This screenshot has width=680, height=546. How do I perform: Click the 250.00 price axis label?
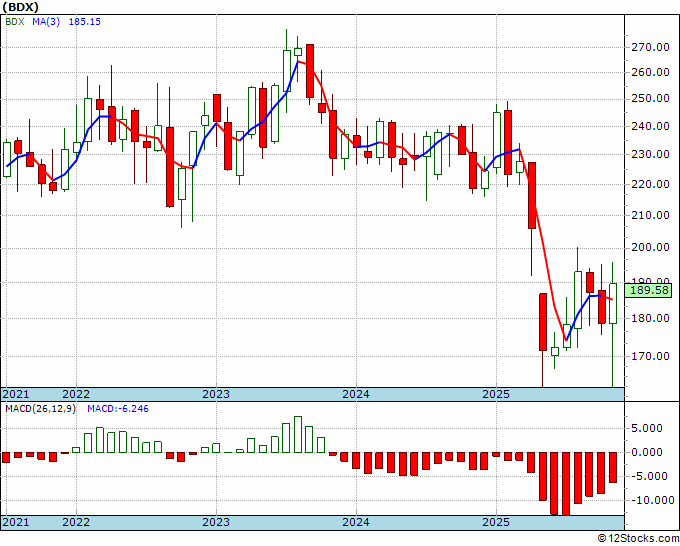tap(651, 98)
